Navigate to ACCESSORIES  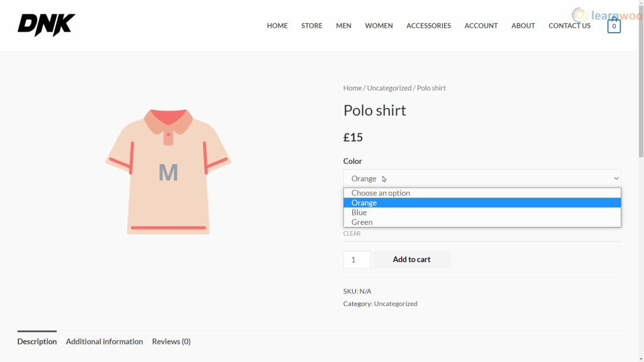pyautogui.click(x=428, y=25)
